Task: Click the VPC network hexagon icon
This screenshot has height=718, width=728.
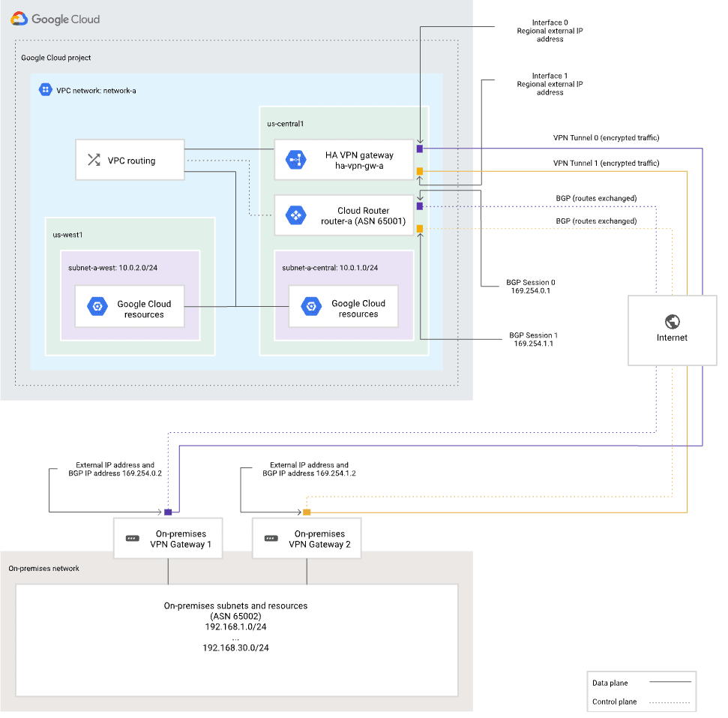Action: [45, 89]
